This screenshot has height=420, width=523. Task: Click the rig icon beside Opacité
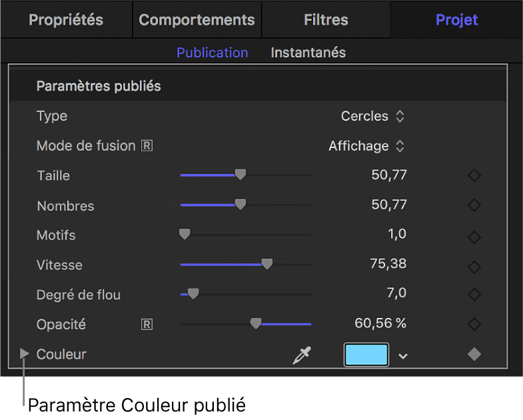[147, 325]
